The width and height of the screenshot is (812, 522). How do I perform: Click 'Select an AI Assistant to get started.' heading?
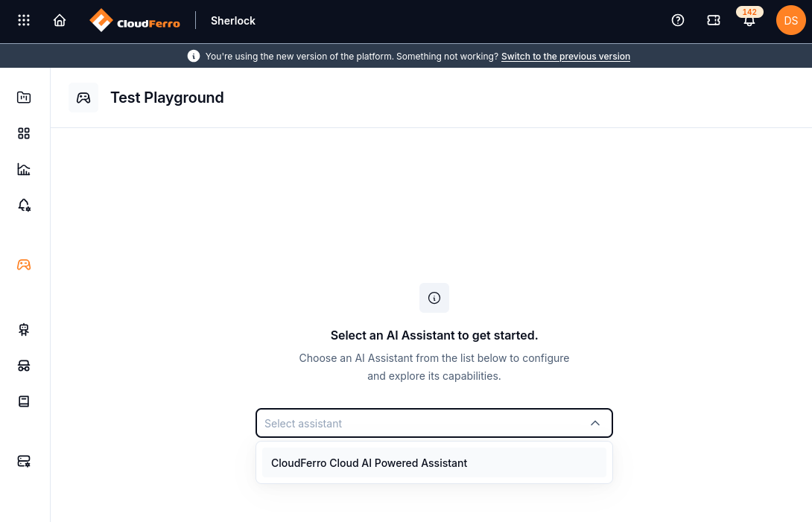[434, 336]
